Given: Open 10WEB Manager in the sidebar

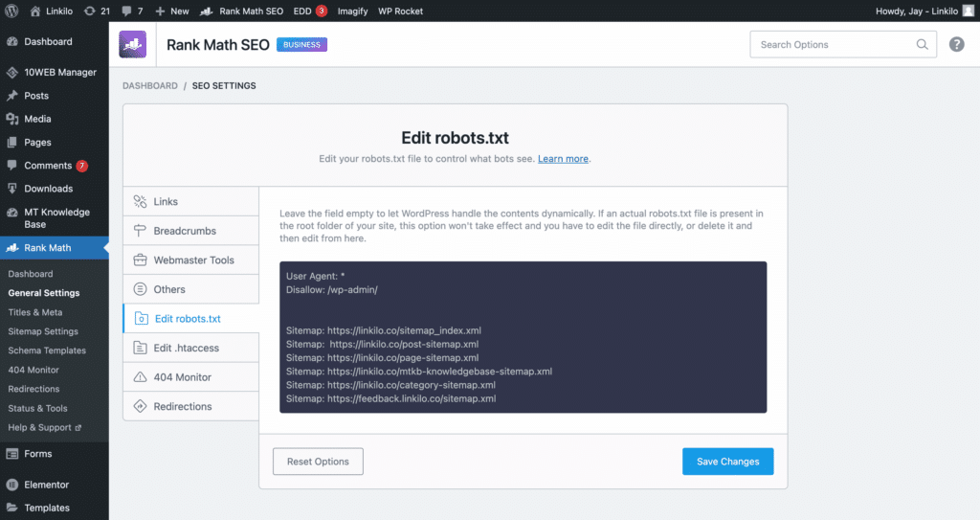Looking at the screenshot, I should pyautogui.click(x=55, y=73).
